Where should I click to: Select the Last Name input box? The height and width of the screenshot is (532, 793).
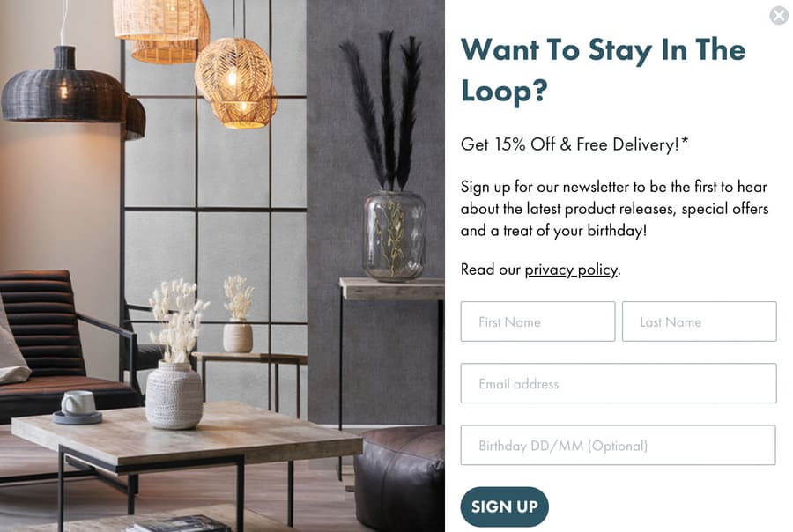point(699,321)
